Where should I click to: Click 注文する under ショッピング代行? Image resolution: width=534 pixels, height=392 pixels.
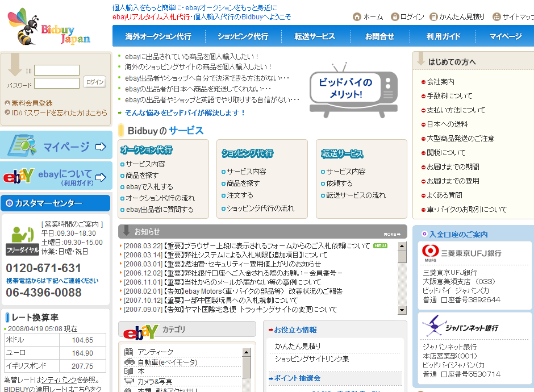[x=240, y=195]
